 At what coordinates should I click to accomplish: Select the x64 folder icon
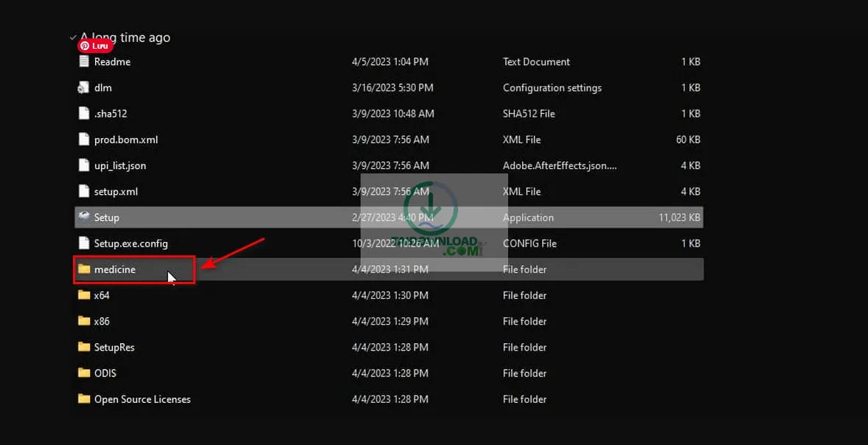(84, 295)
